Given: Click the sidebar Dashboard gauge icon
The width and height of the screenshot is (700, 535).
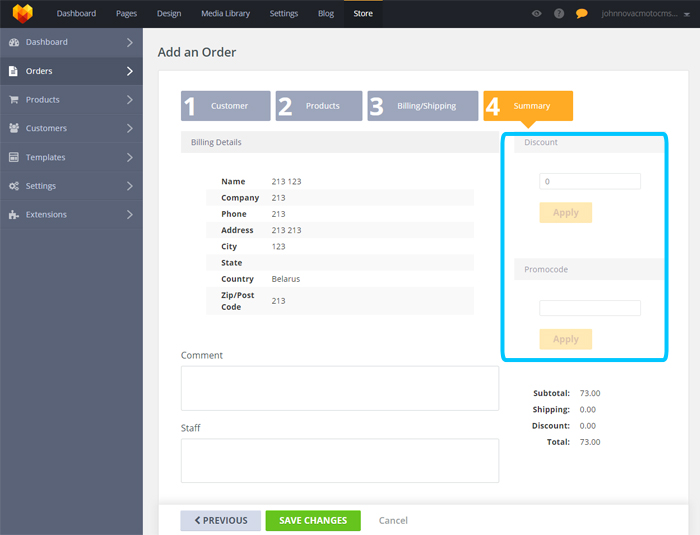Looking at the screenshot, I should coord(14,42).
